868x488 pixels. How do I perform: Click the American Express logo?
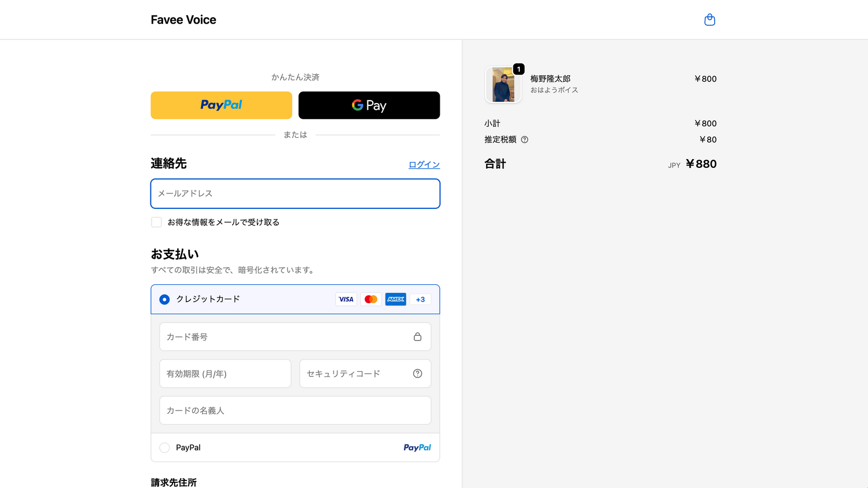(396, 299)
